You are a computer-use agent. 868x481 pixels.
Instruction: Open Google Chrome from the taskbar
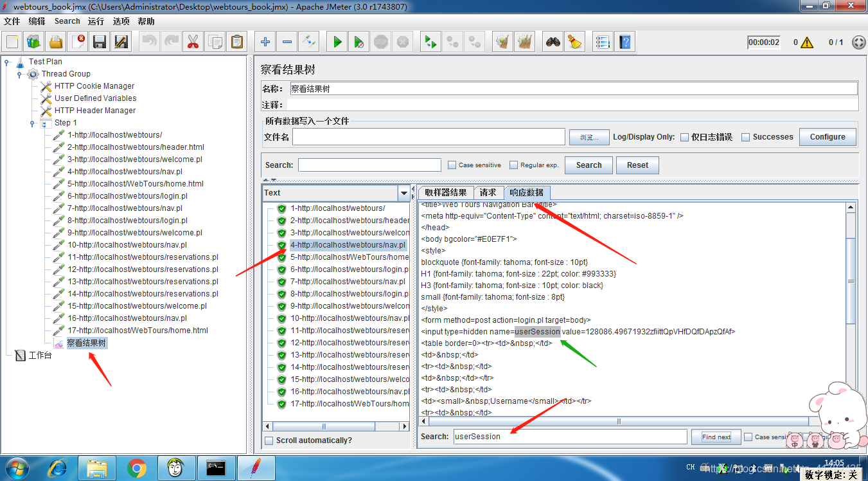[136, 467]
